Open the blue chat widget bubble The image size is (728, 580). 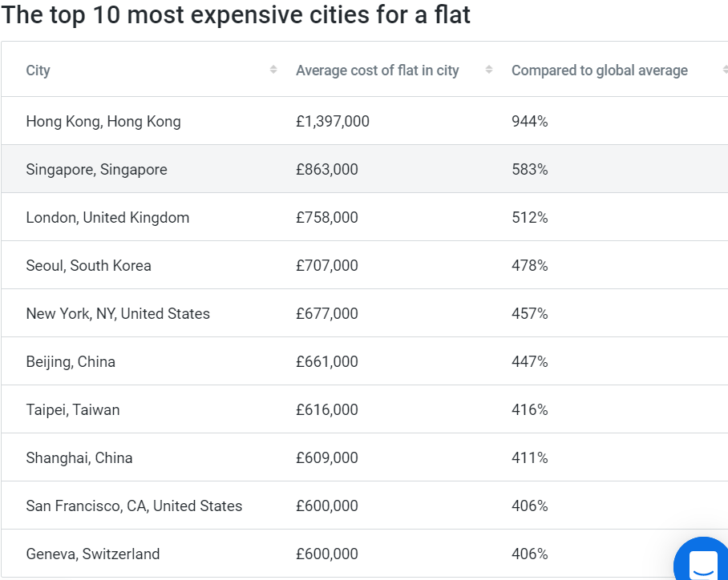[702, 559]
